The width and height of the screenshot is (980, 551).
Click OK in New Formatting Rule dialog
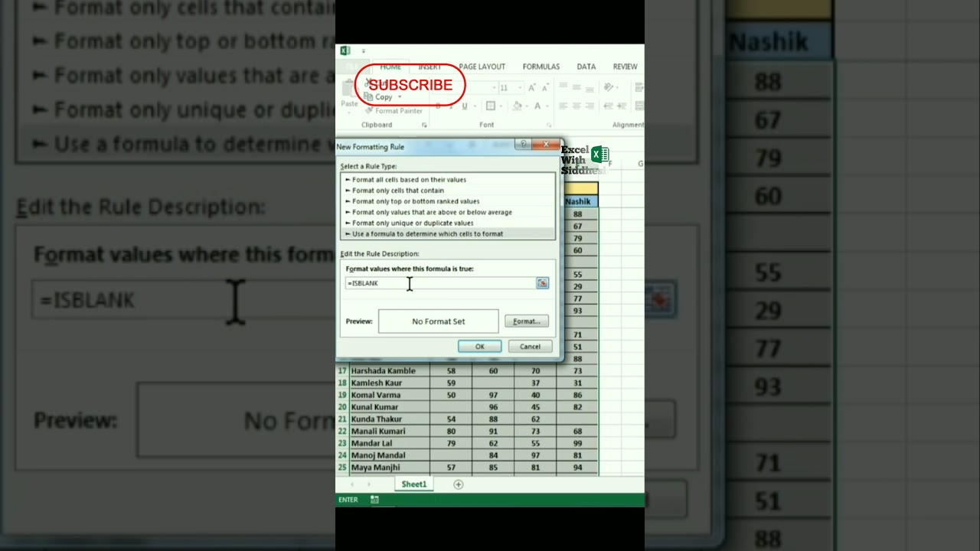click(x=480, y=347)
